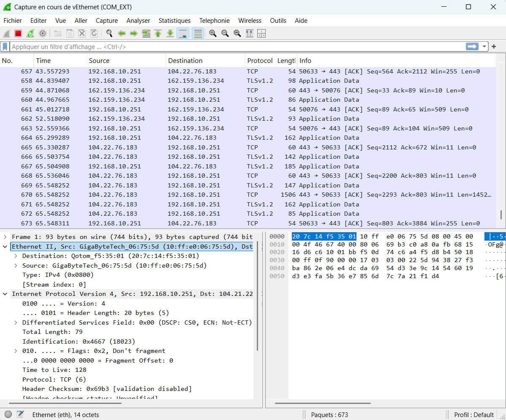Open the Analyser menu

[x=138, y=20]
